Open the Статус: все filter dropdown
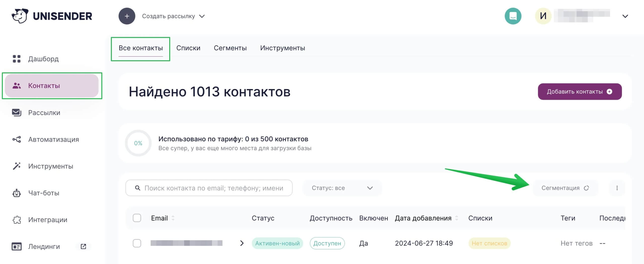Screen dimensions: 644x264 click(x=342, y=188)
